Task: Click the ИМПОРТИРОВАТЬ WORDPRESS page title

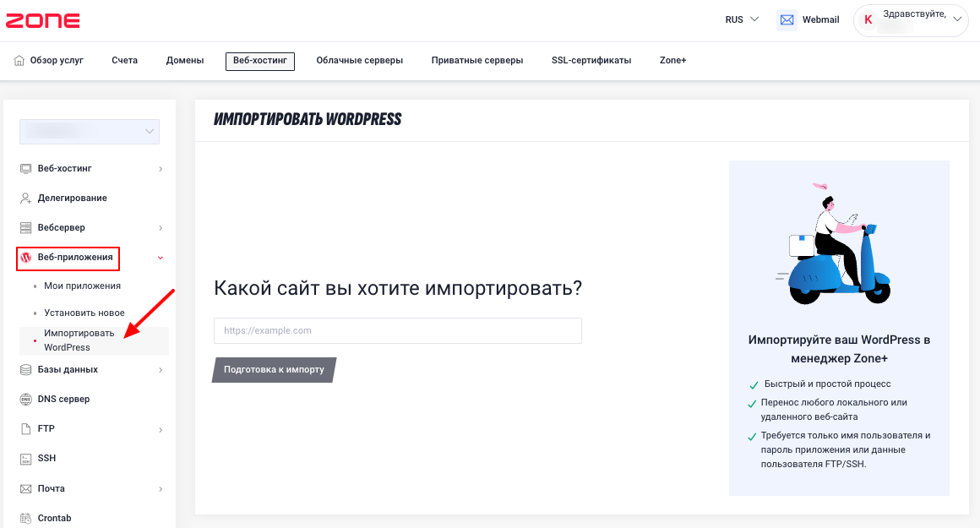Action: pyautogui.click(x=308, y=119)
